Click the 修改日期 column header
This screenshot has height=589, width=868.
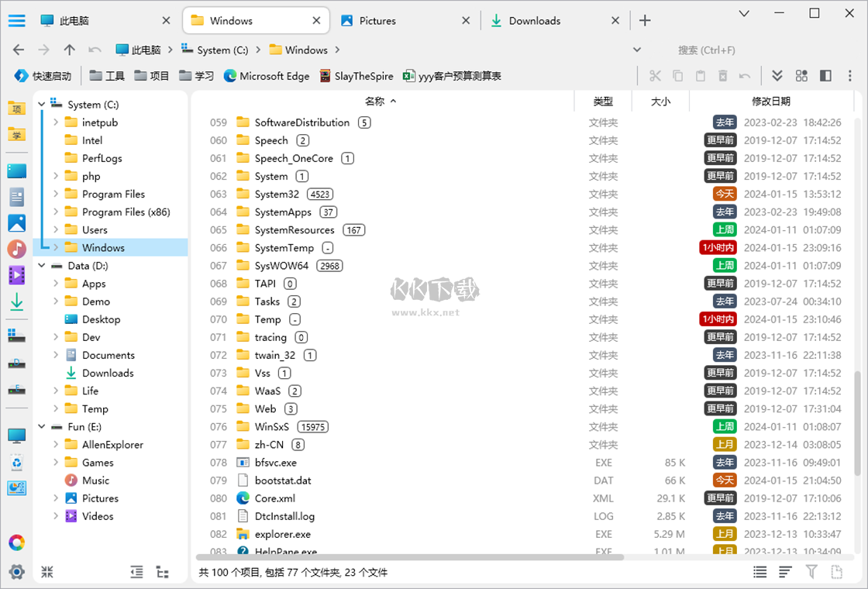pos(770,102)
